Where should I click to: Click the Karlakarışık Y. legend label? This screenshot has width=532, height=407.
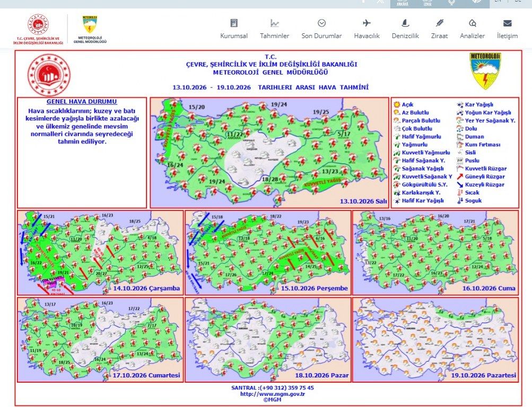[421, 192]
